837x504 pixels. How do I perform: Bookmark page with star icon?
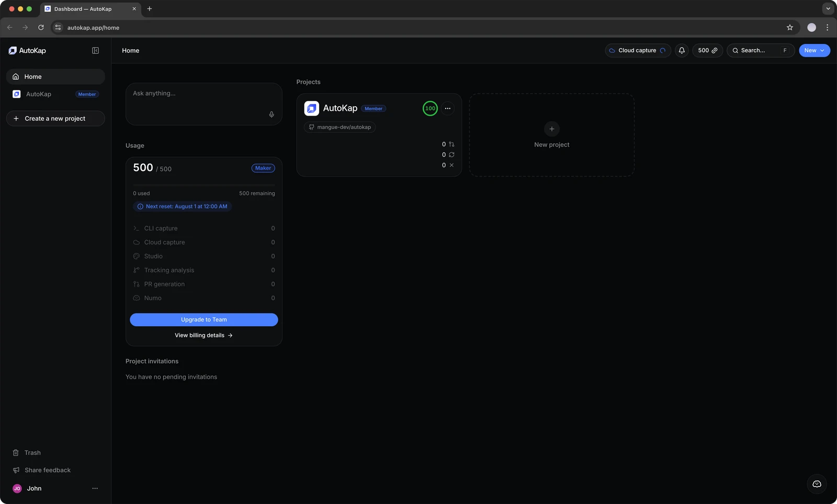click(790, 28)
